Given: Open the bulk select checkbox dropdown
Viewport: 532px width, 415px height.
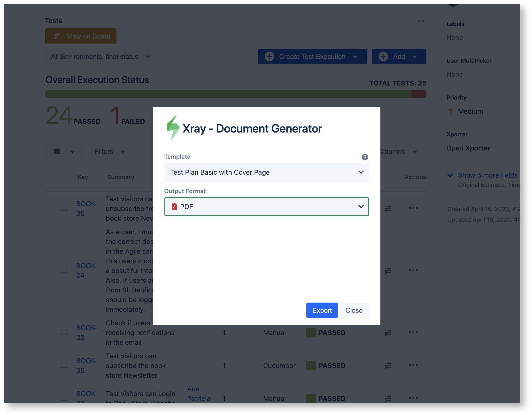Looking at the screenshot, I should click(64, 152).
